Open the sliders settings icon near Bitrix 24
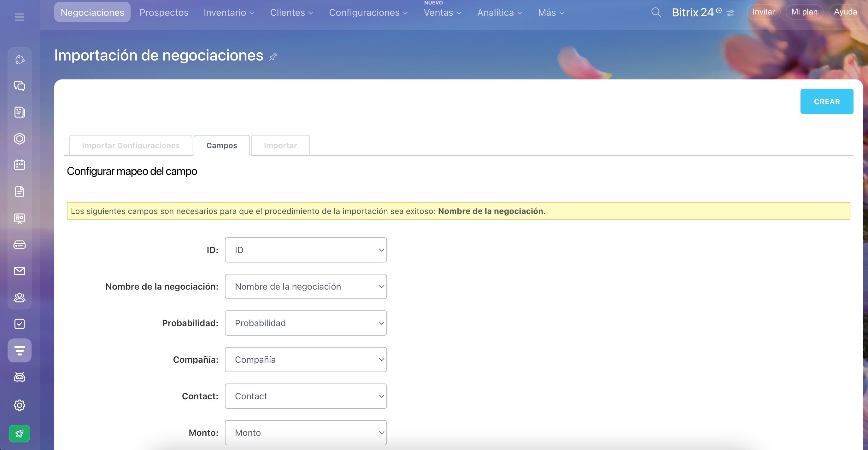Screen dimensions: 868x450 coord(730,13)
